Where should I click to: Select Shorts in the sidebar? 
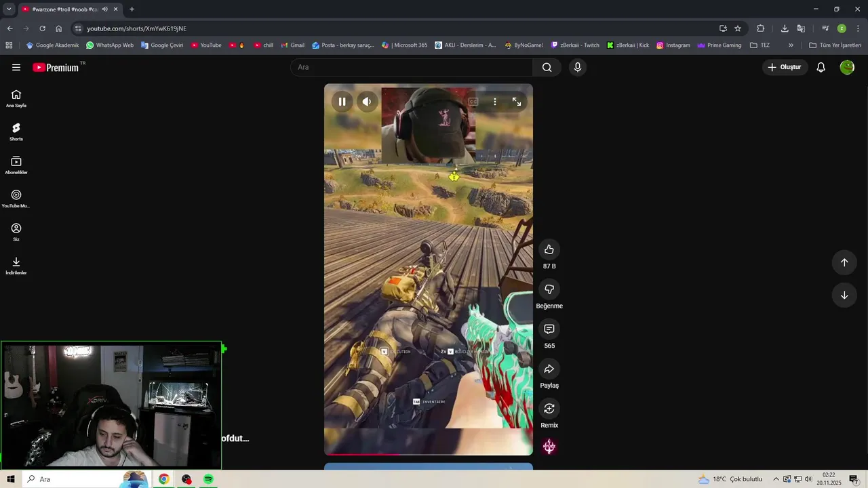point(16,132)
